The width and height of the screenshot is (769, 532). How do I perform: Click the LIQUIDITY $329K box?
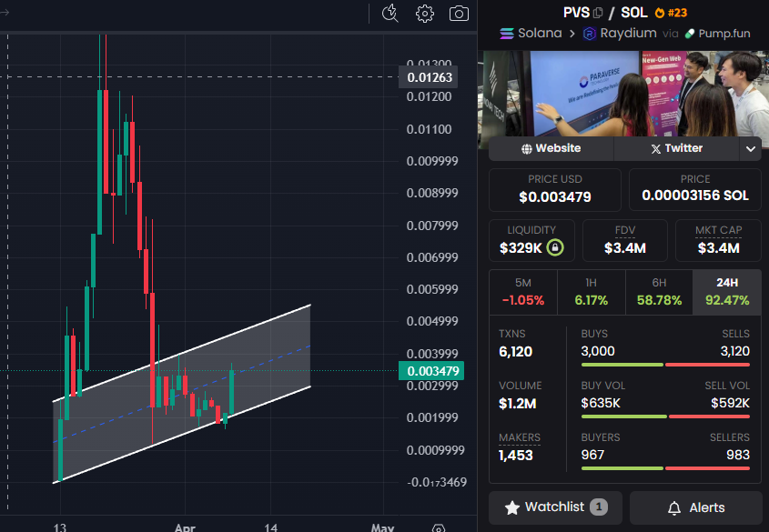(531, 240)
